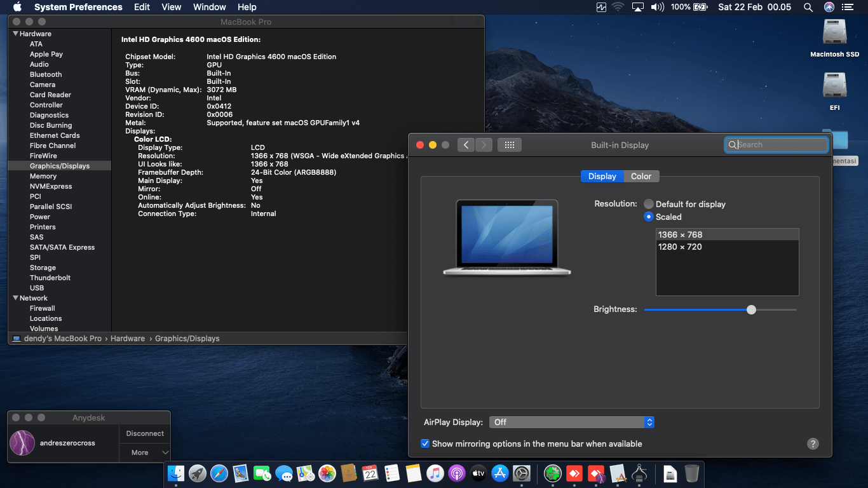Open Spotlight search magnifier in menu bar

808,7
